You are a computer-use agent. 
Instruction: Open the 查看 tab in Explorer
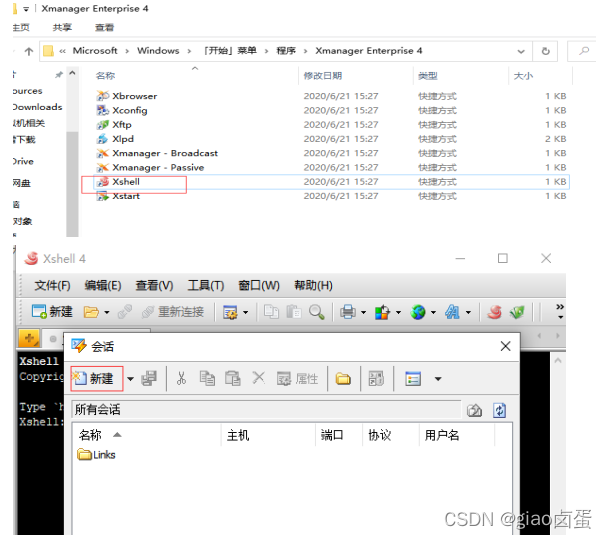[105, 27]
